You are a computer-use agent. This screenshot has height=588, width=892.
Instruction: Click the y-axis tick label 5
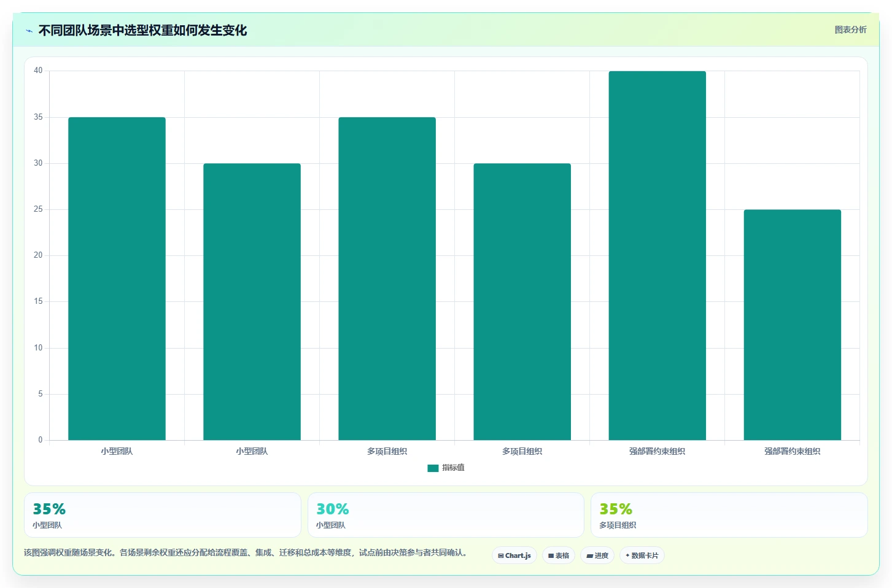[41, 394]
